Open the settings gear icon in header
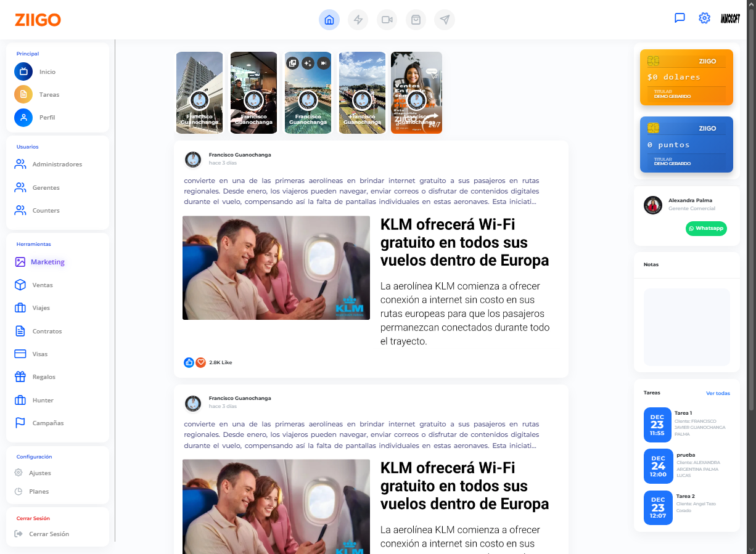This screenshot has height=554, width=756. [x=704, y=18]
